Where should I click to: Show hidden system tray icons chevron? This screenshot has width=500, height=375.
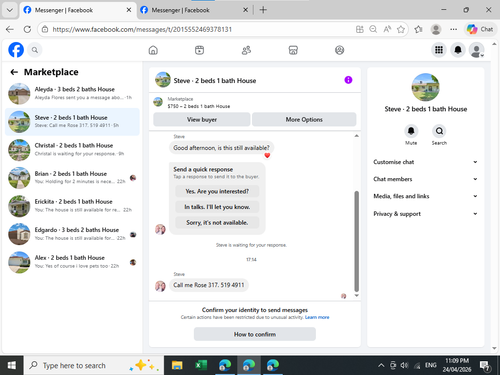(381, 366)
